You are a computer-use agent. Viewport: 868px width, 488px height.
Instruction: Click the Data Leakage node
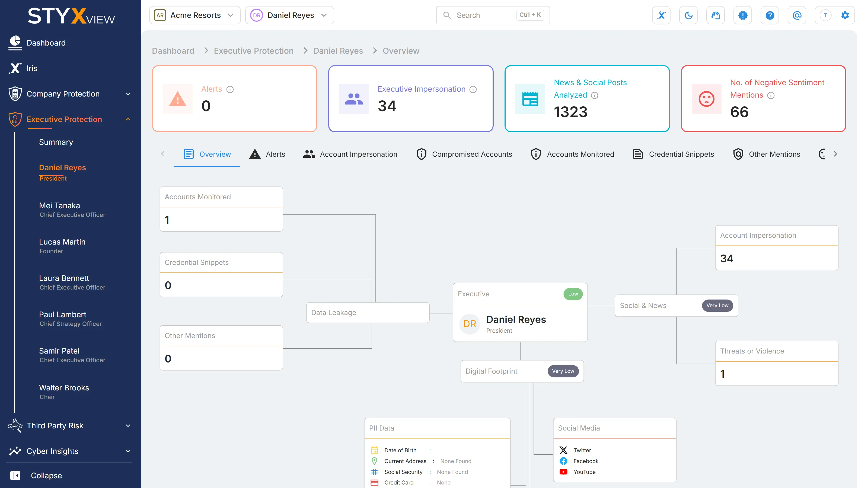[x=368, y=313]
